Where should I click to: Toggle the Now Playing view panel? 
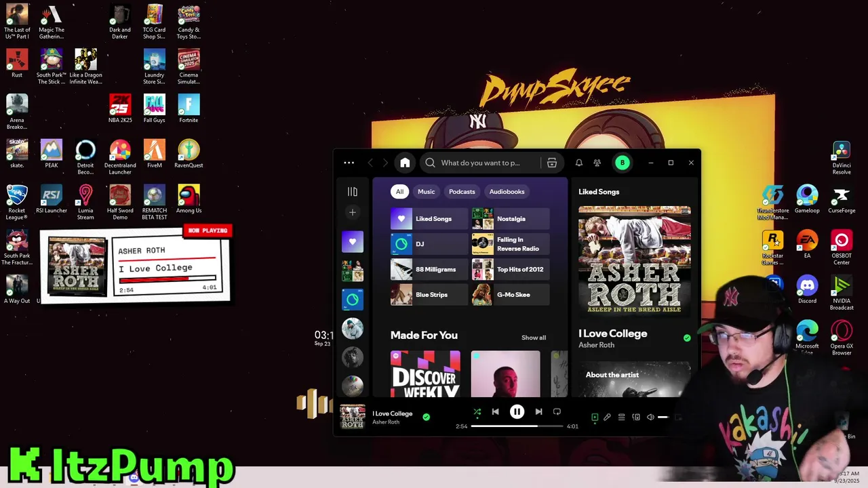pos(595,418)
